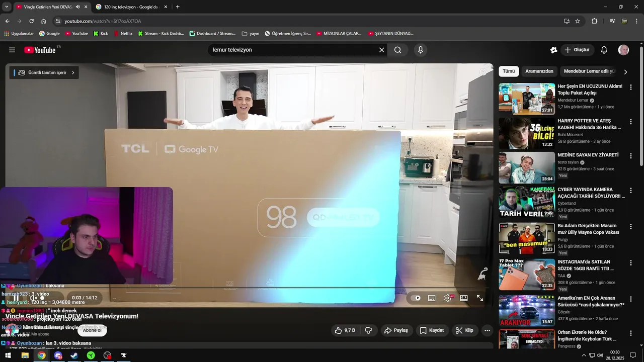This screenshot has height=362, width=644.
Task: Open 'Her Şeyin EN UCUZUNU Aldım' thumbnail
Action: [527, 99]
